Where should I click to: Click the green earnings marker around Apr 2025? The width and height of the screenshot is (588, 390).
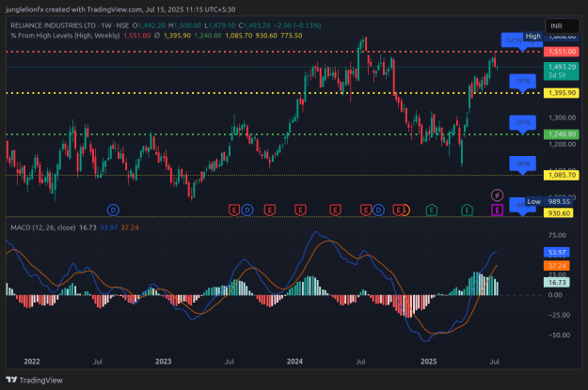pyautogui.click(x=467, y=211)
